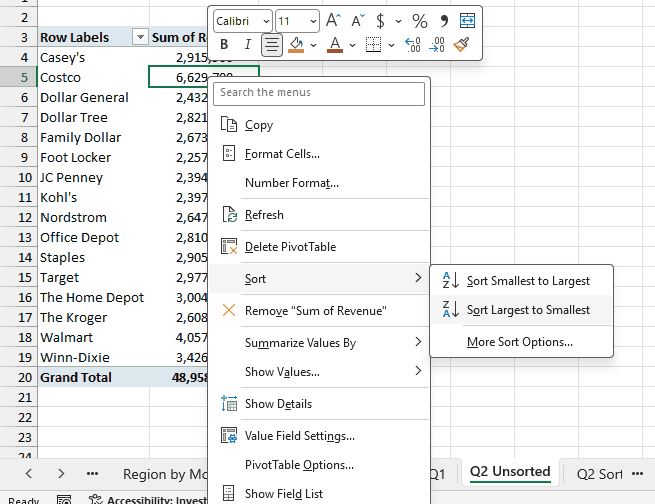Click the Casey's cell

pos(93,57)
